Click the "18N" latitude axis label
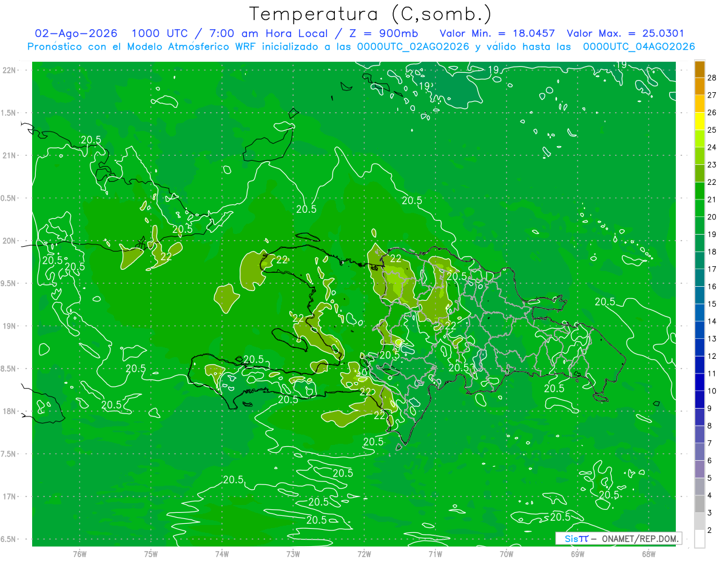Screen dimensions: 728x562 pyautogui.click(x=9, y=412)
